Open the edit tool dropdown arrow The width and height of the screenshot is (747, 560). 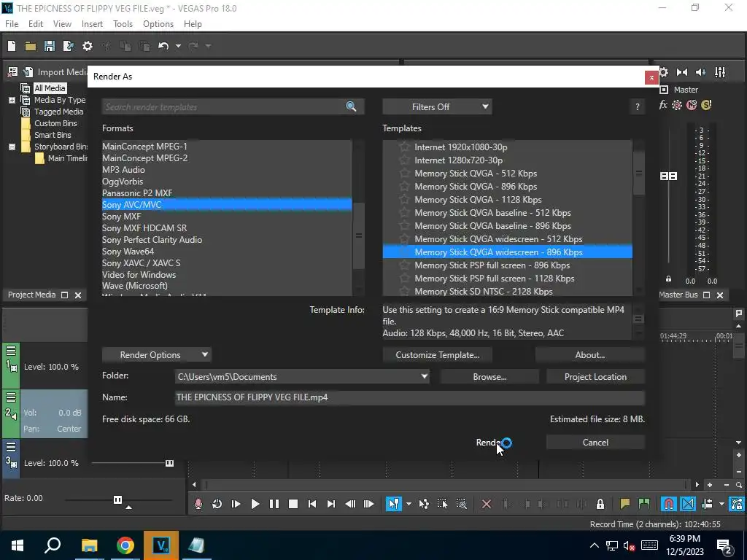(x=409, y=504)
